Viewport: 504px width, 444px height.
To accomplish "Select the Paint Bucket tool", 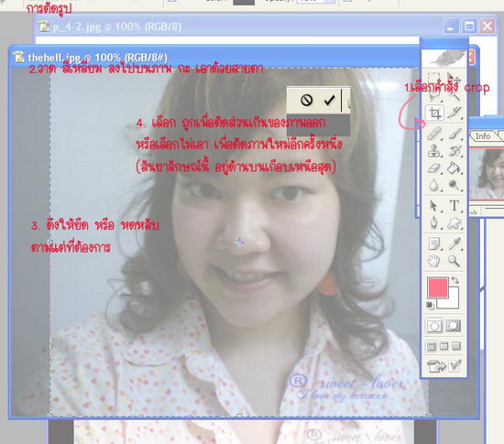I will coord(455,168).
